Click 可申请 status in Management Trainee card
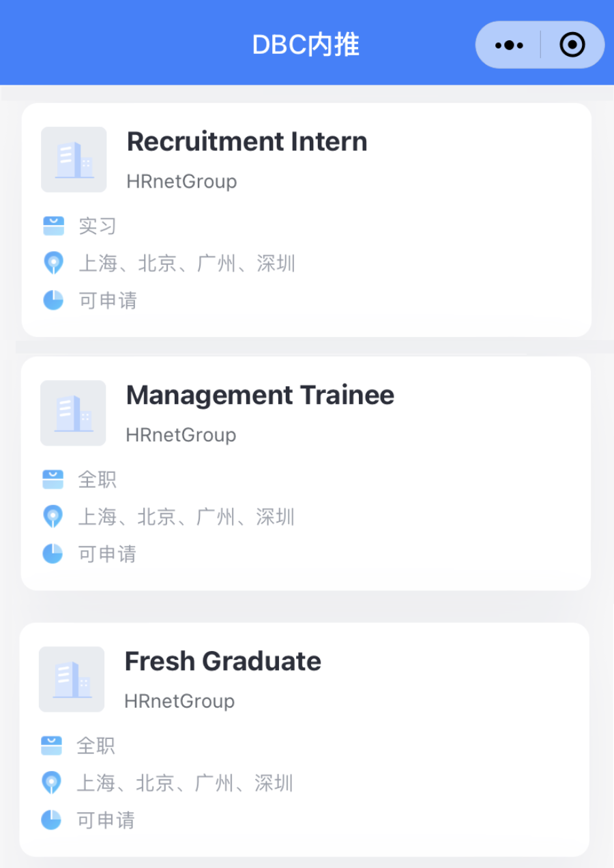 [107, 553]
